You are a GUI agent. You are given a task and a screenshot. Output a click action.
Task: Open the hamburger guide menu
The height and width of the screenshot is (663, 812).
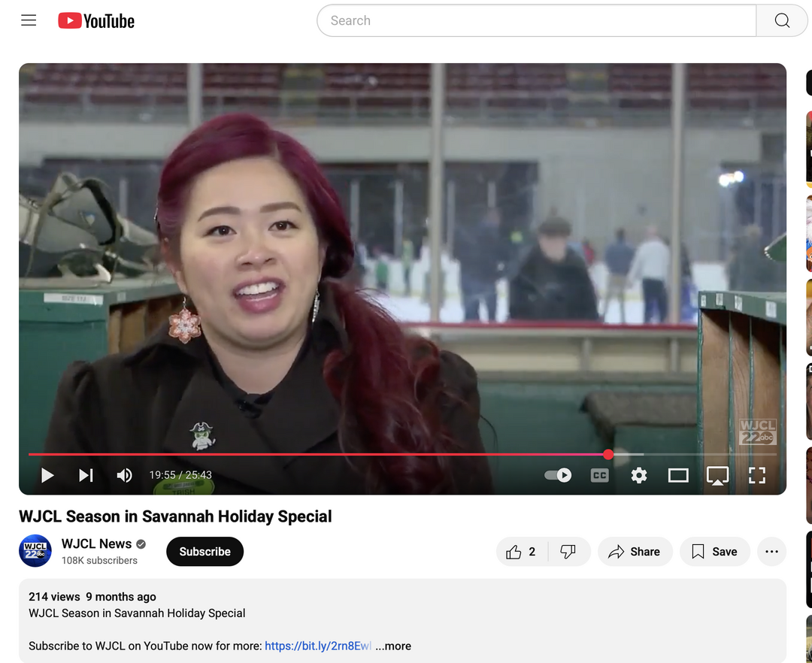29,20
